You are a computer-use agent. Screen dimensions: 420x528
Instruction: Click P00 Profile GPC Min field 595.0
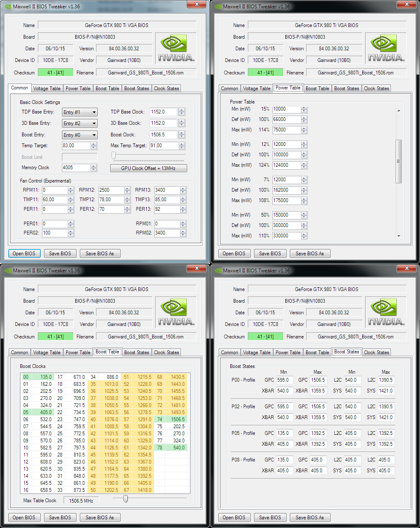tap(284, 380)
